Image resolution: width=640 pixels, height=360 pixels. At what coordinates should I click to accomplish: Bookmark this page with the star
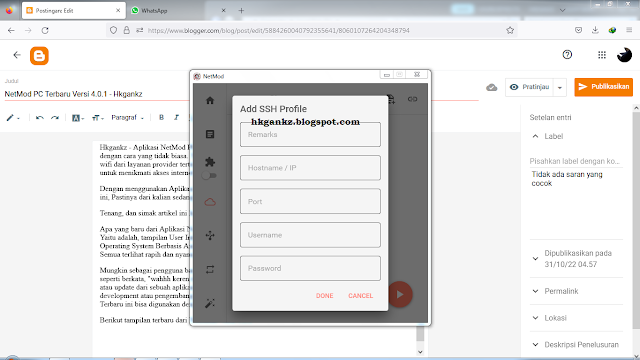(x=510, y=30)
